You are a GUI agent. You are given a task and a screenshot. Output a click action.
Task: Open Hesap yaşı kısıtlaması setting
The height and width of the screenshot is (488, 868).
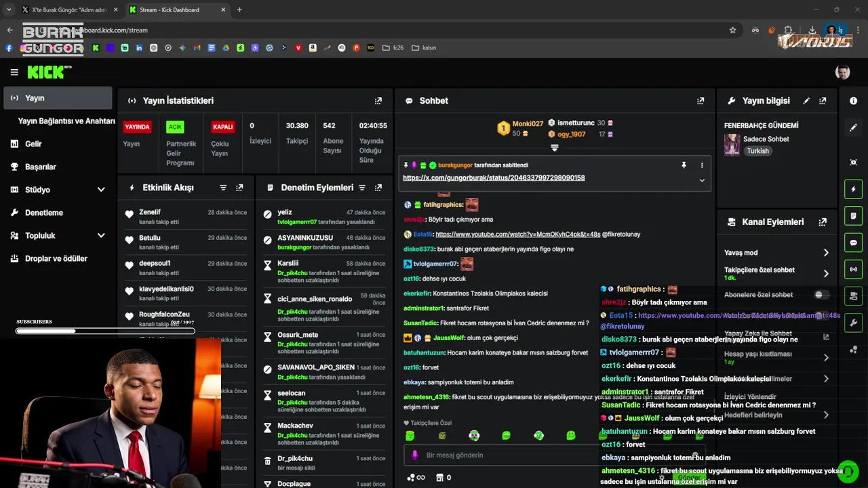(776, 357)
